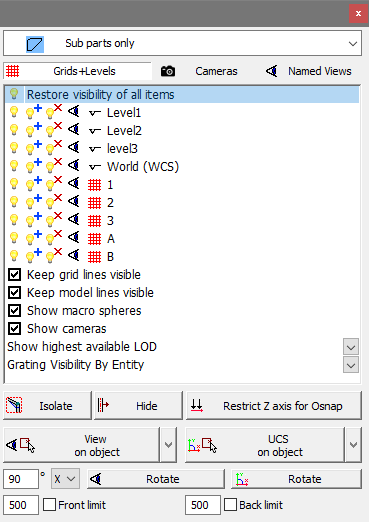Screen dimensions: 369x522
Task: Switch to the Cameras tab
Action: pos(199,71)
